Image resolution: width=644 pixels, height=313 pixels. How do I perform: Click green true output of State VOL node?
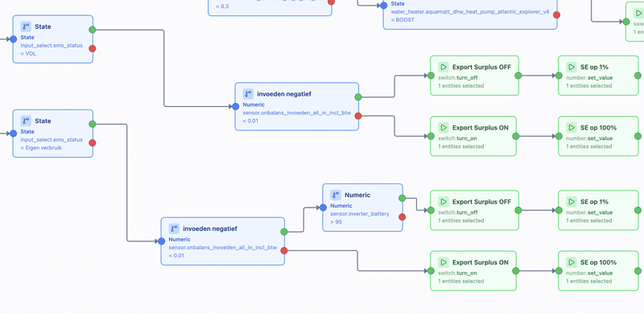93,30
